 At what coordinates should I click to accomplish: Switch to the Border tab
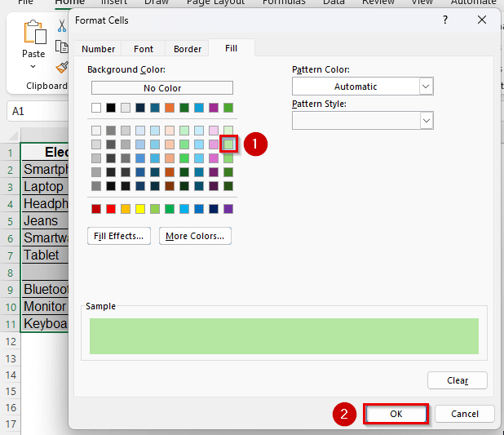pyautogui.click(x=188, y=49)
